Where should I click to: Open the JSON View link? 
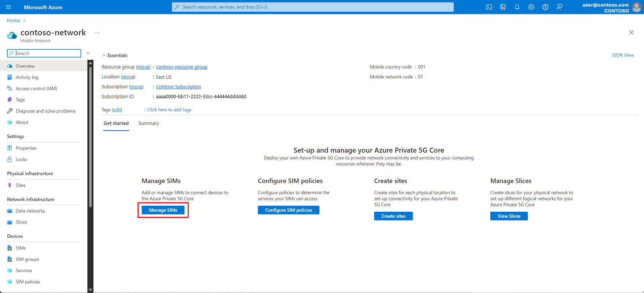tap(623, 55)
